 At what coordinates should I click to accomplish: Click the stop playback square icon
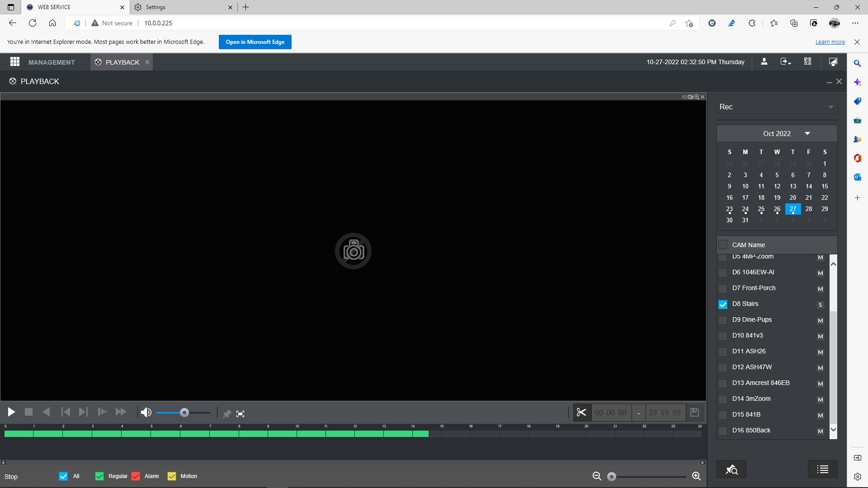(x=28, y=412)
